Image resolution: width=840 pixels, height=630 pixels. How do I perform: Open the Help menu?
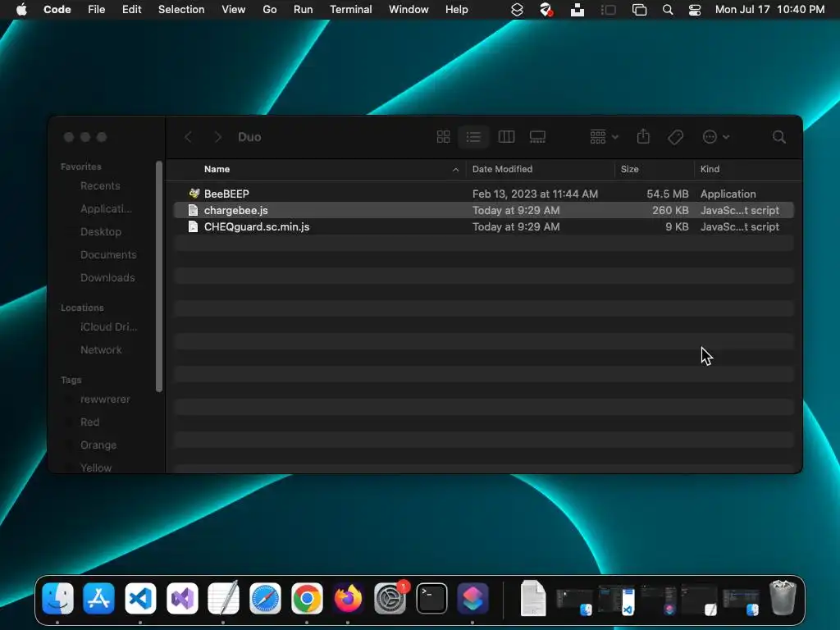pos(456,10)
